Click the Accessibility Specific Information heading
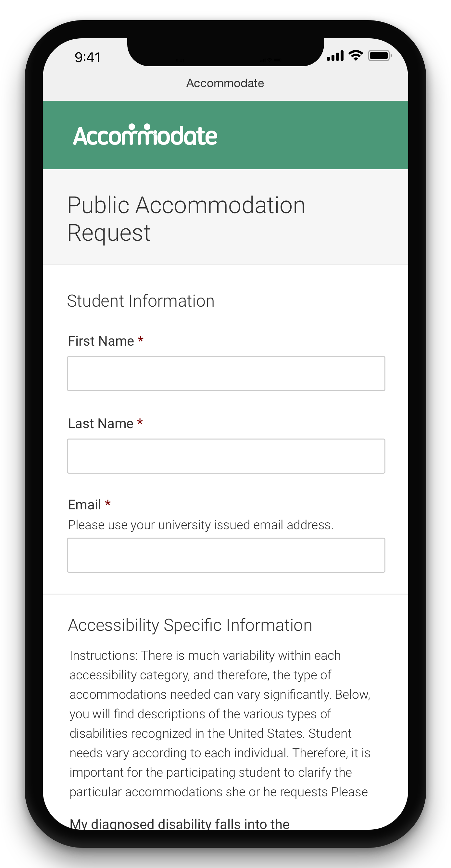This screenshot has width=451, height=868. [x=190, y=625]
